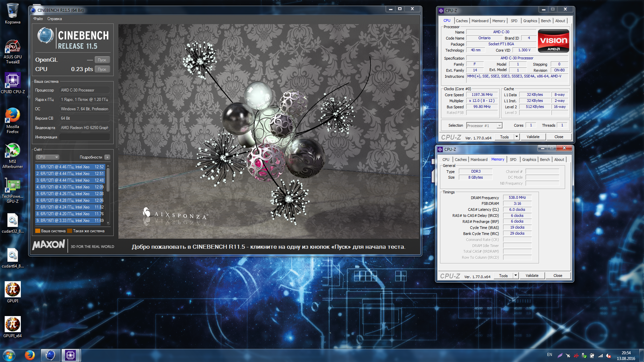Click the Core Speed 1197.36 MHz value
Viewport: 644px width, 362px height.
click(482, 95)
